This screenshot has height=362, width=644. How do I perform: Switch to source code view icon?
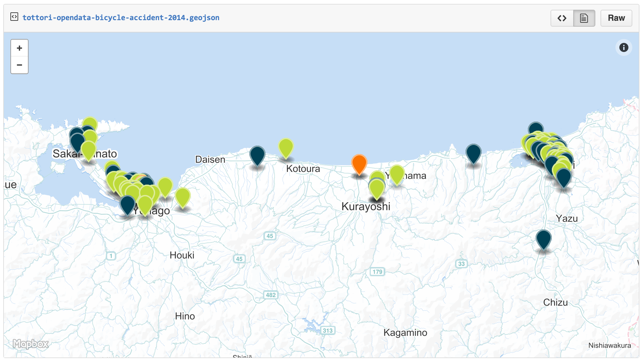coord(562,18)
